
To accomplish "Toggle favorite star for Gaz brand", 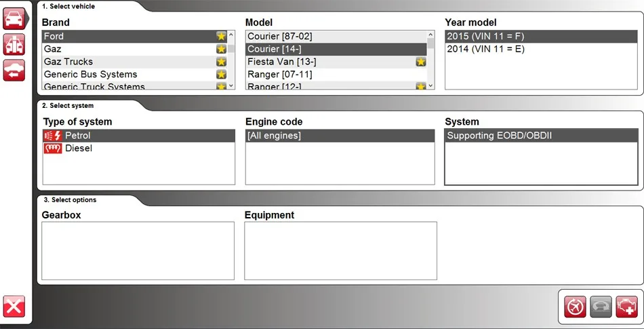I will [x=222, y=49].
